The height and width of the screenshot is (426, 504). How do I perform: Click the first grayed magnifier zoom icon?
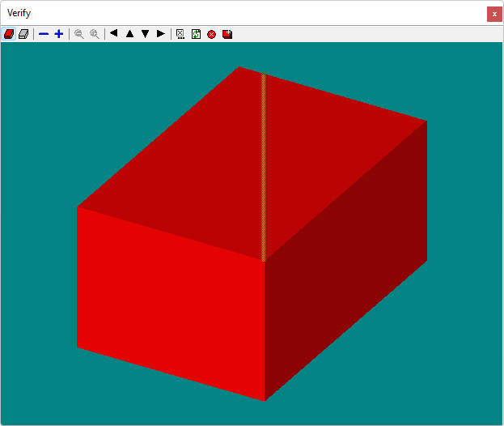pos(79,34)
